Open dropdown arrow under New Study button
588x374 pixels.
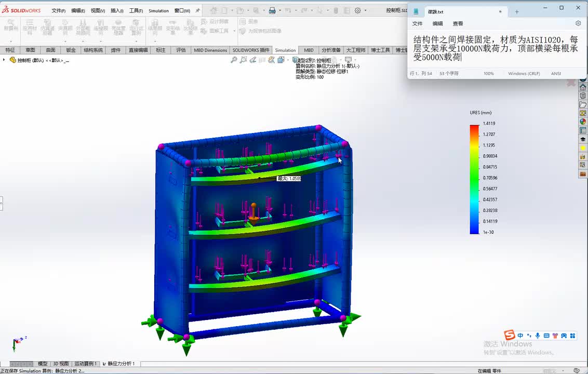tap(10, 41)
